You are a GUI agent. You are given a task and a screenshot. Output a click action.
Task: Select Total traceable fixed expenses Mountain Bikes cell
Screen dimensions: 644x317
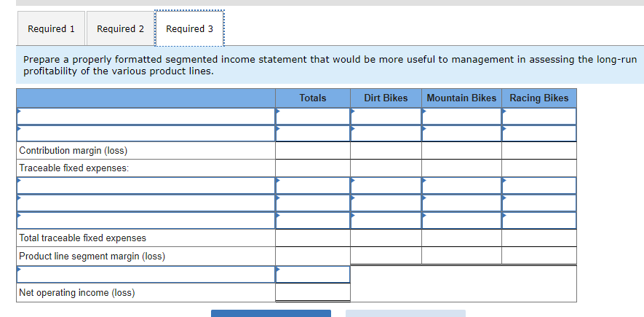coord(461,238)
